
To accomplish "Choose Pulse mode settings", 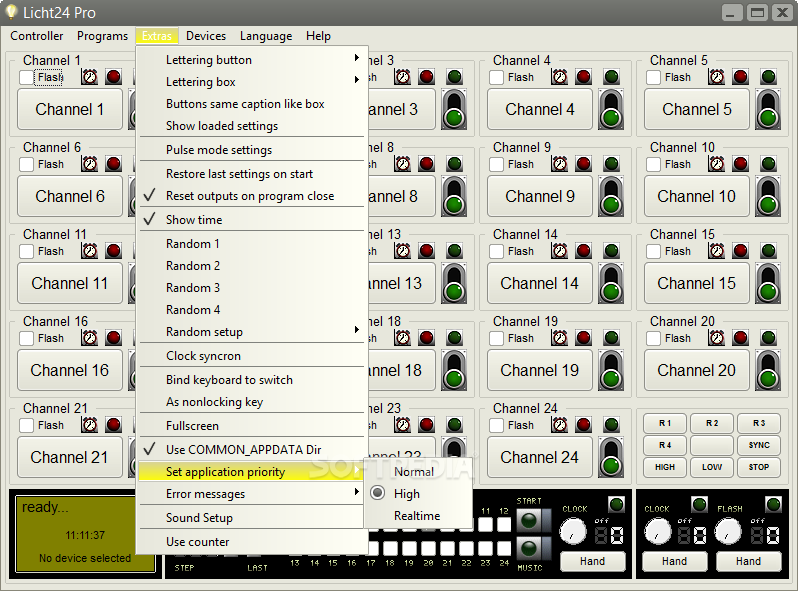I will 252,150.
